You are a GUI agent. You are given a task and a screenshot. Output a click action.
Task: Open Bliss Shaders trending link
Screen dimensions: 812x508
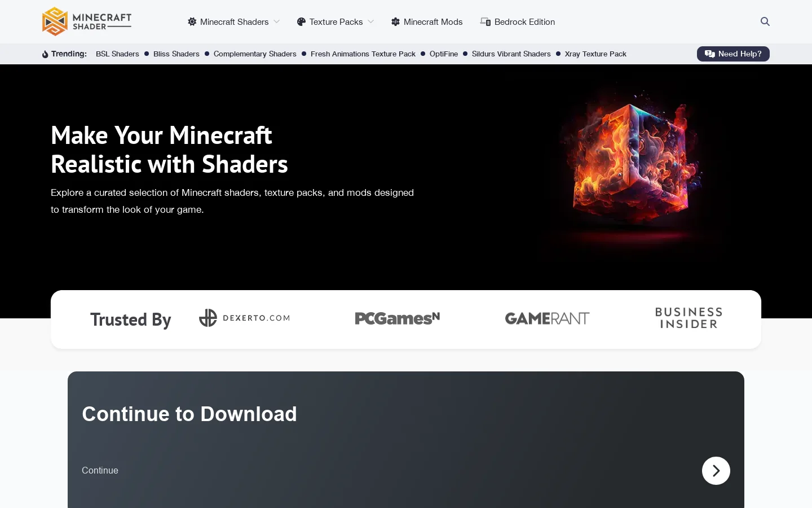[176, 54]
